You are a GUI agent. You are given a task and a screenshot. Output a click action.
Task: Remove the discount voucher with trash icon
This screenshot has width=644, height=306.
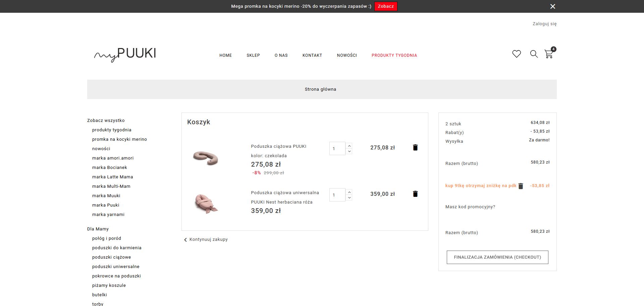pyautogui.click(x=521, y=186)
